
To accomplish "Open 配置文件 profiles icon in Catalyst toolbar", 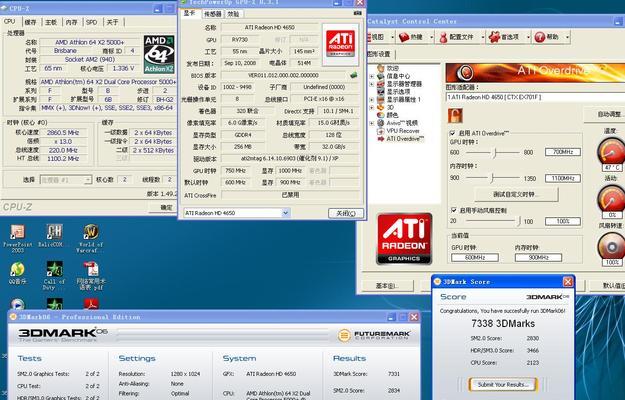I will (443, 37).
